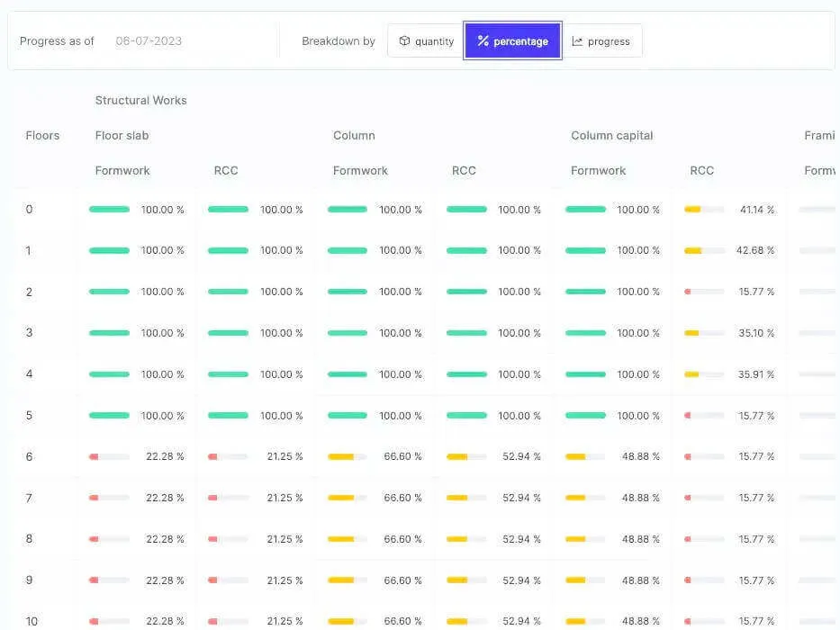Click the chart icon in progress button
Viewport: 840px width, 630px height.
[x=577, y=41]
